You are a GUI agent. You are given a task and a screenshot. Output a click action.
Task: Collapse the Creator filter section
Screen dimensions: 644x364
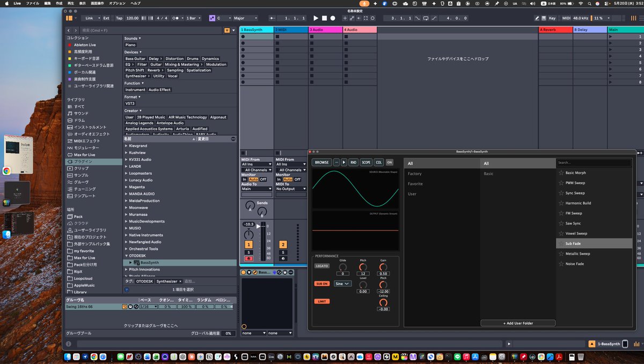tap(133, 110)
